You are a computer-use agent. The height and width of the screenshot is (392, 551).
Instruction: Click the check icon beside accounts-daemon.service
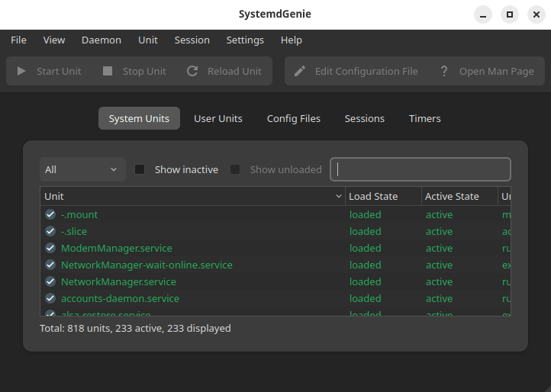point(50,298)
